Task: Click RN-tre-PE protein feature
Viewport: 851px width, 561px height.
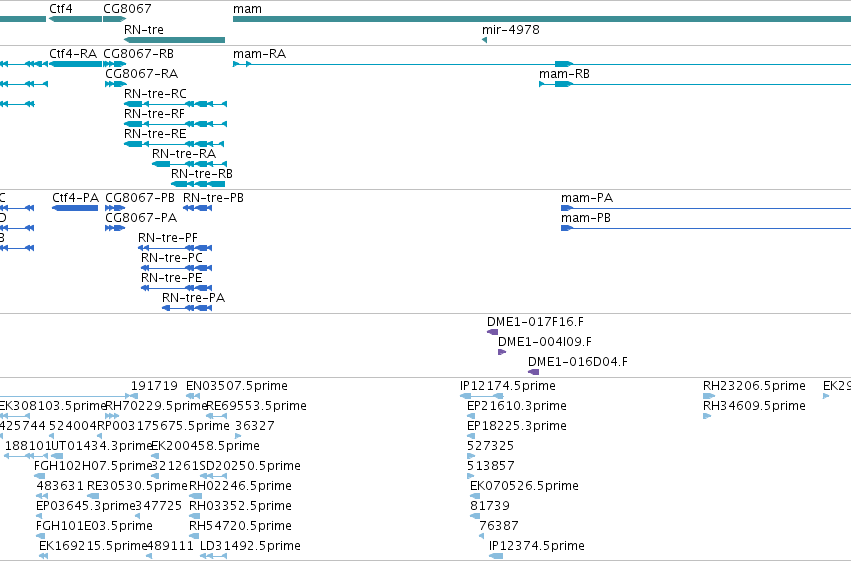Action: click(x=176, y=288)
